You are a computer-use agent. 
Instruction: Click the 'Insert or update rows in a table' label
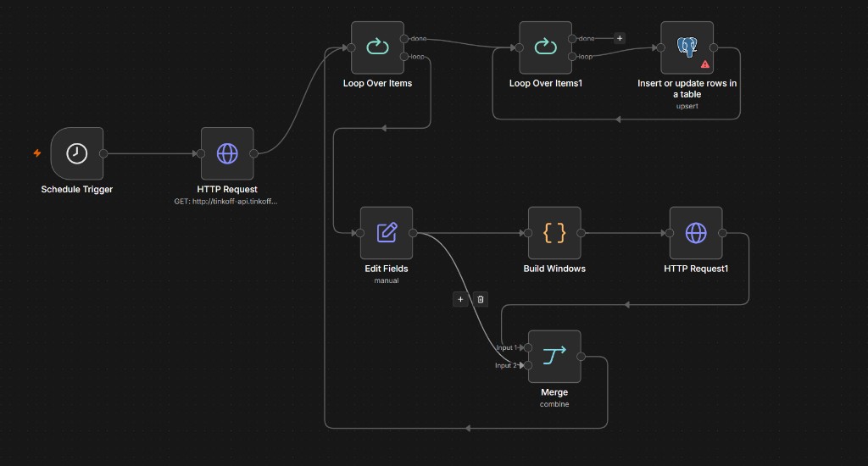point(687,89)
